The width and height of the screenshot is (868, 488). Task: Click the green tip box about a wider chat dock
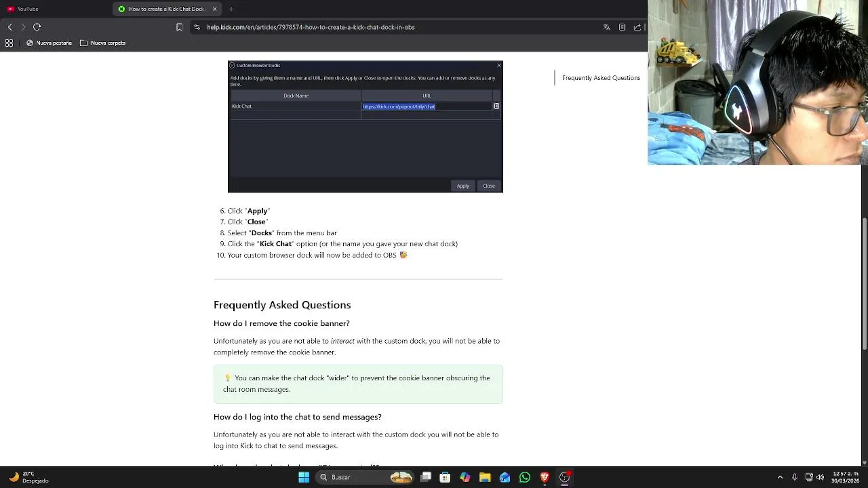tap(358, 384)
